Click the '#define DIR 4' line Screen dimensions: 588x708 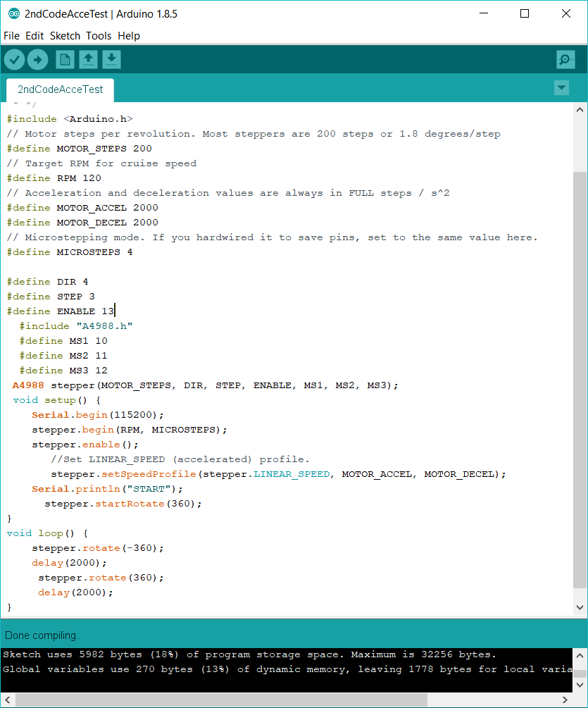pos(48,282)
